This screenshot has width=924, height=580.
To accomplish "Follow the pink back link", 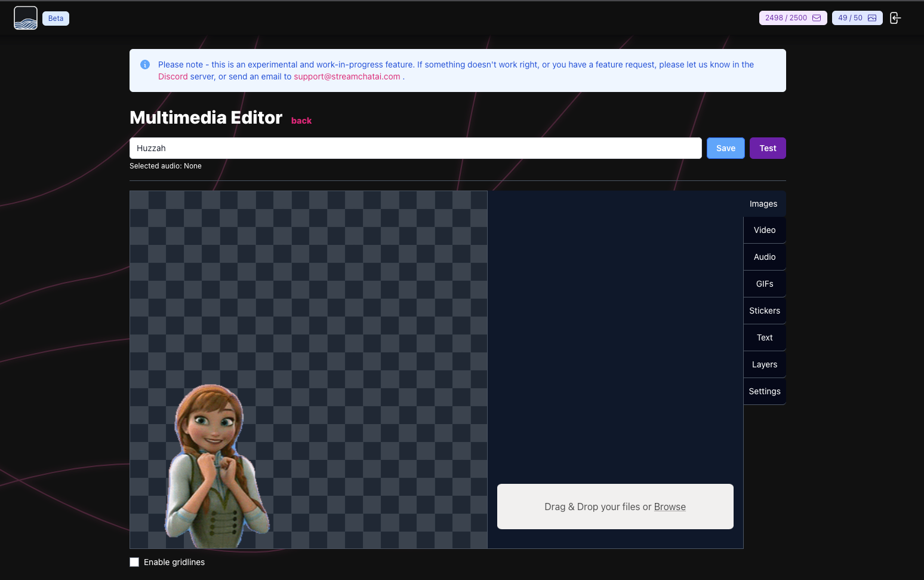I will (301, 121).
